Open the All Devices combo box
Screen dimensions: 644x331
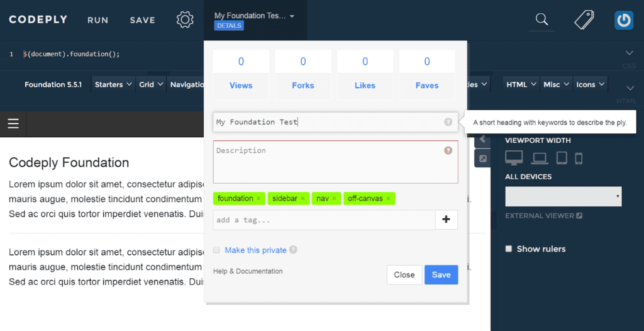tap(563, 197)
